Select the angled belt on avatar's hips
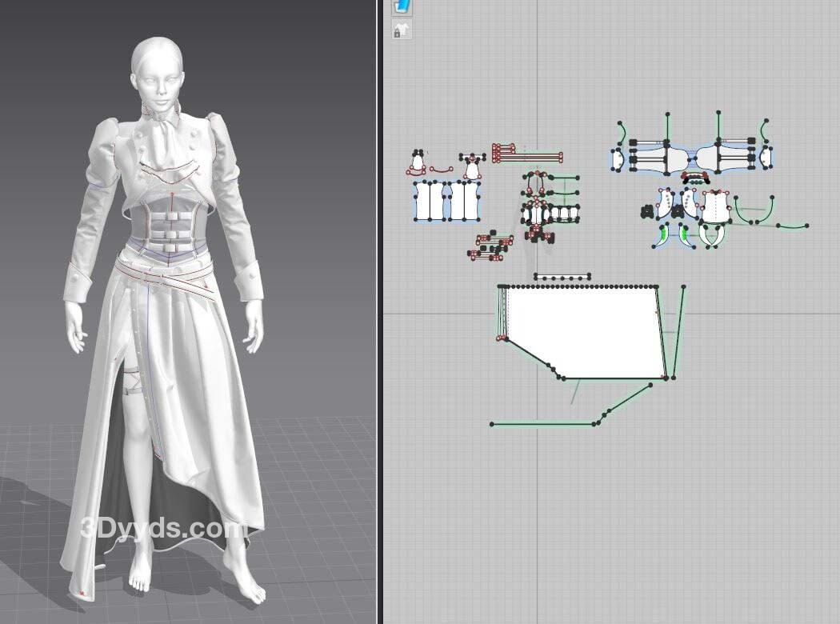 click(x=164, y=278)
